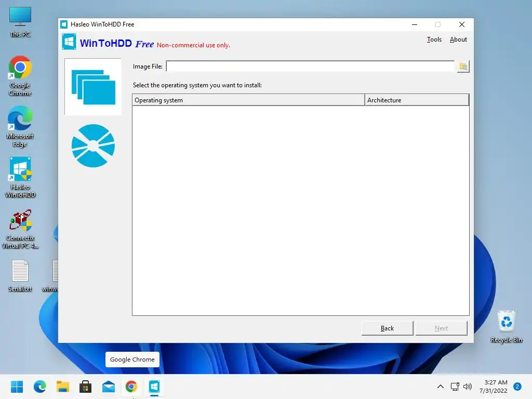The image size is (532, 399).
Task: Select the partially hidden winw text file on desktop
Action: tap(51, 276)
